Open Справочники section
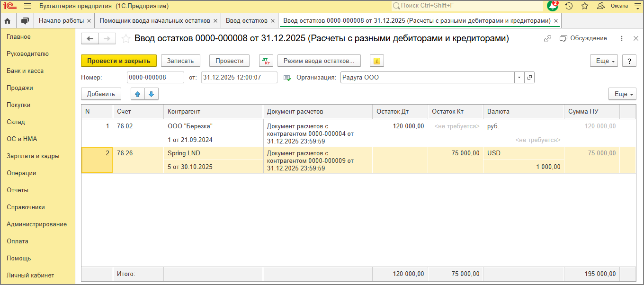Viewport: 644px width, 285px height. pos(26,207)
